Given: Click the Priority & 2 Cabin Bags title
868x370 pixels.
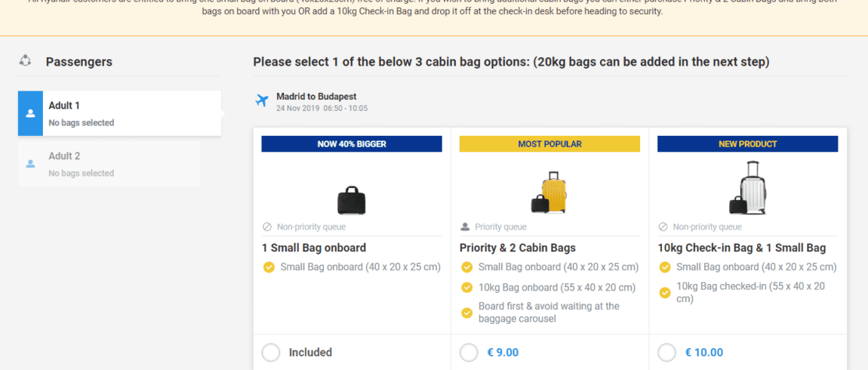Looking at the screenshot, I should tap(518, 248).
